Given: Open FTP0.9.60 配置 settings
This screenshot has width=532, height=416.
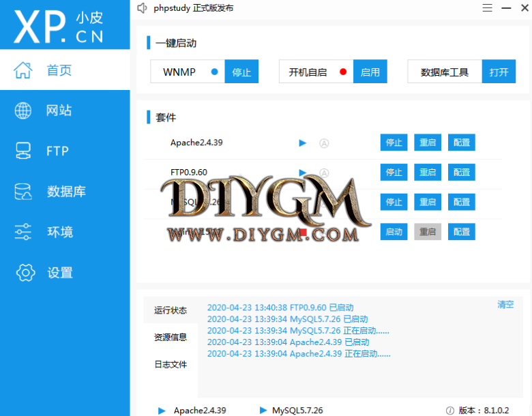Looking at the screenshot, I should 462,173.
